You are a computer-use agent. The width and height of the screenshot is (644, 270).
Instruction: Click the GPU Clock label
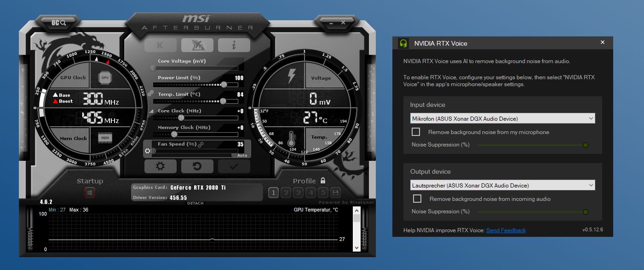click(73, 77)
